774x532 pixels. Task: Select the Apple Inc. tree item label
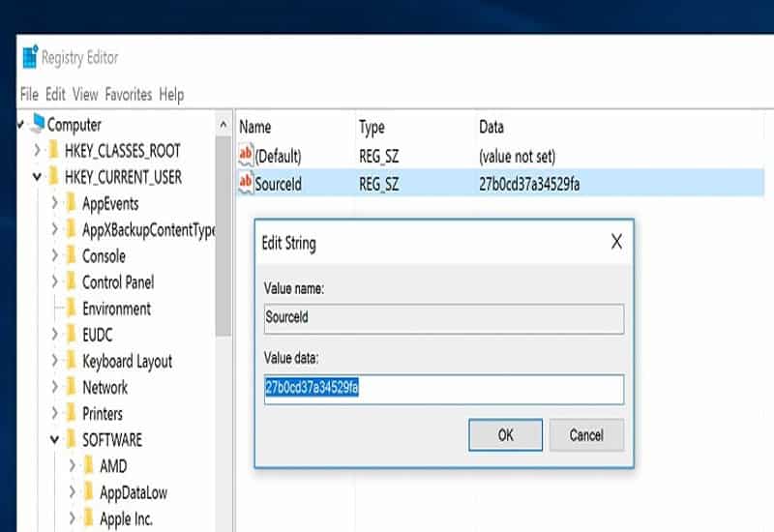coord(126,518)
